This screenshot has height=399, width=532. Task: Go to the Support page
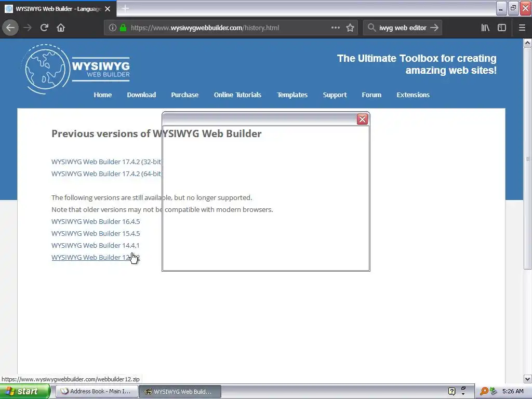click(335, 95)
